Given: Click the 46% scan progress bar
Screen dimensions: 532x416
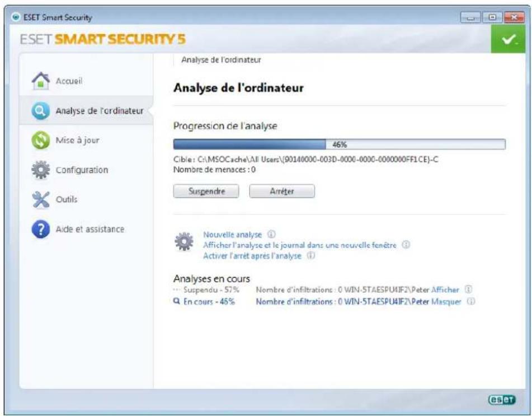Looking at the screenshot, I should pos(340,144).
